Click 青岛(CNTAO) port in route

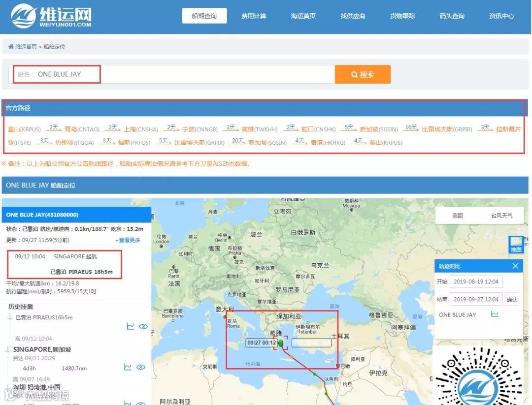coord(82,129)
